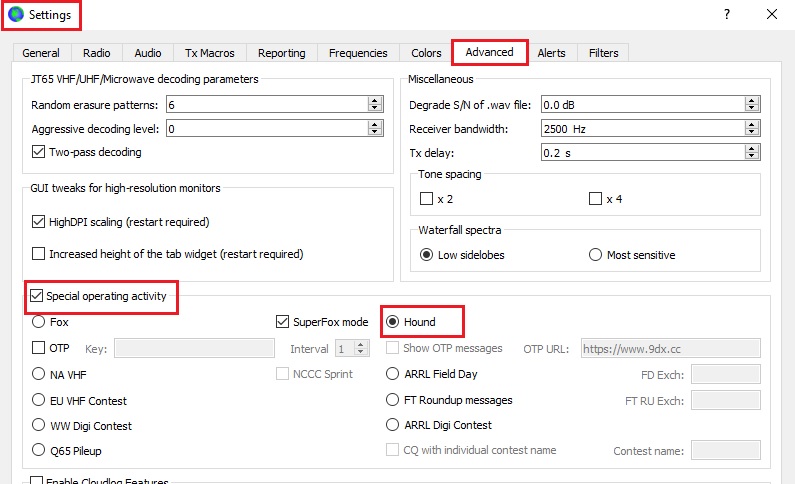Select the Fox radio button
The width and height of the screenshot is (795, 484).
tap(39, 322)
